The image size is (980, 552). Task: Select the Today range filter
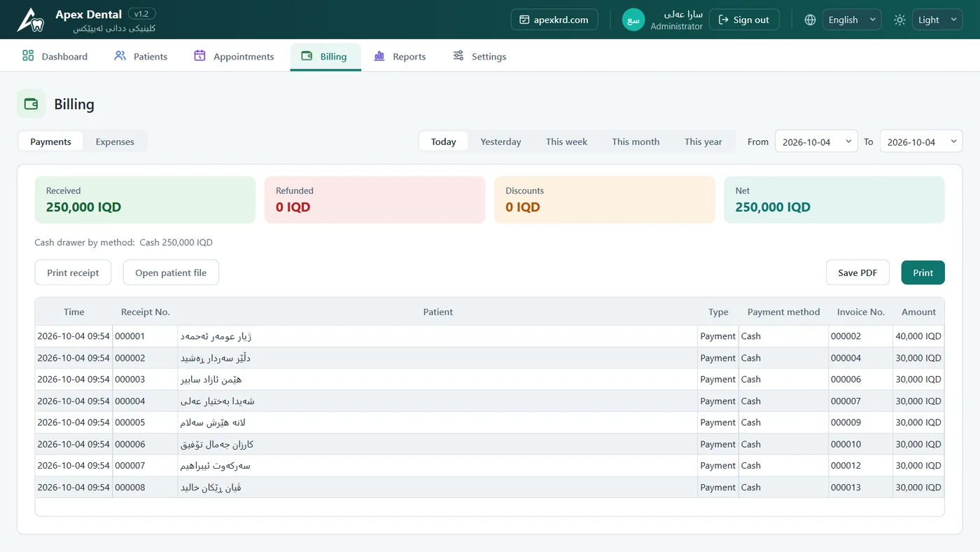pos(444,142)
